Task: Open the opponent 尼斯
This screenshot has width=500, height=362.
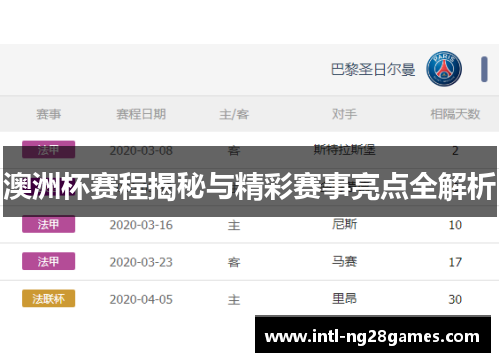Action: pyautogui.click(x=344, y=224)
